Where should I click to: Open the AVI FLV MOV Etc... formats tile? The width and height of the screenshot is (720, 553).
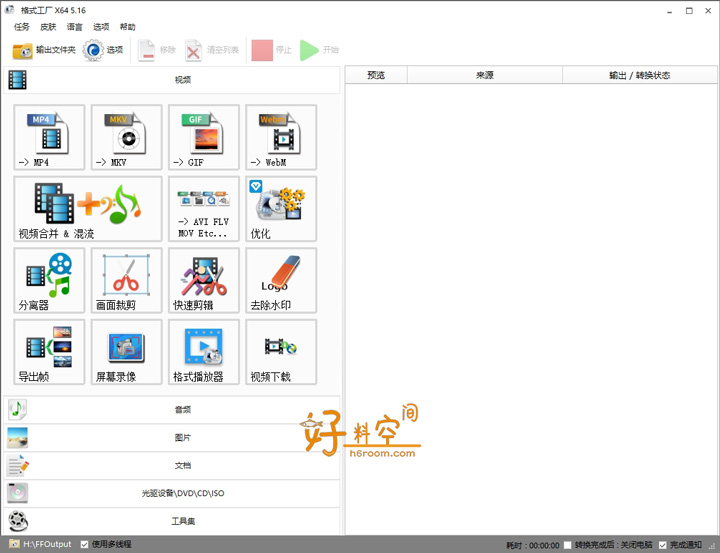point(203,209)
